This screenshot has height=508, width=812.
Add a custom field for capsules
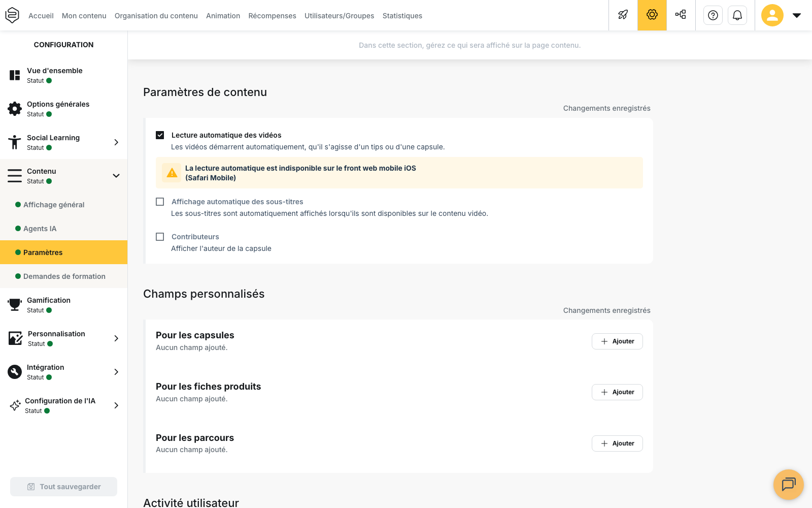pos(617,341)
